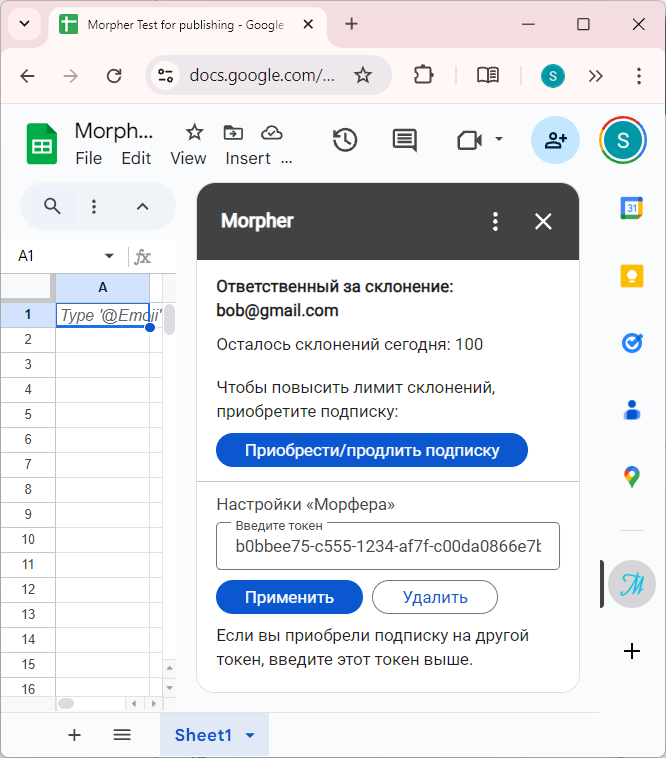Open Contacts side panel icon
This screenshot has height=758, width=666.
point(632,410)
